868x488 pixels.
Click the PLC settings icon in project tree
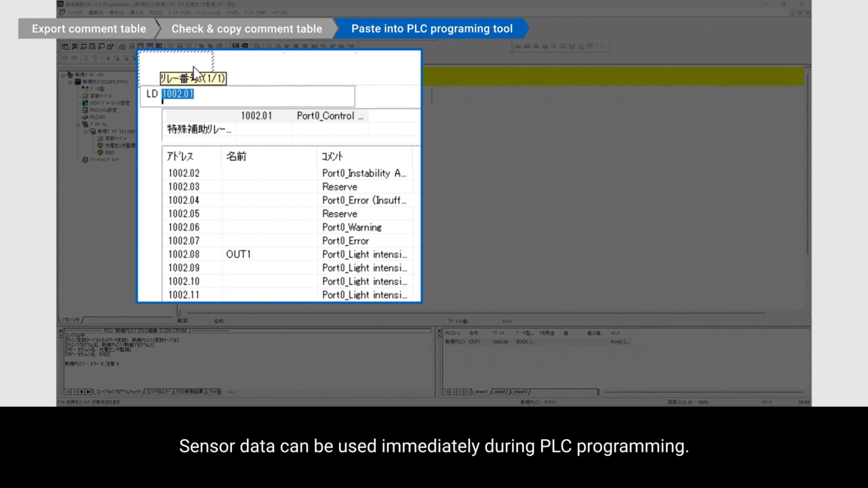pyautogui.click(x=85, y=110)
